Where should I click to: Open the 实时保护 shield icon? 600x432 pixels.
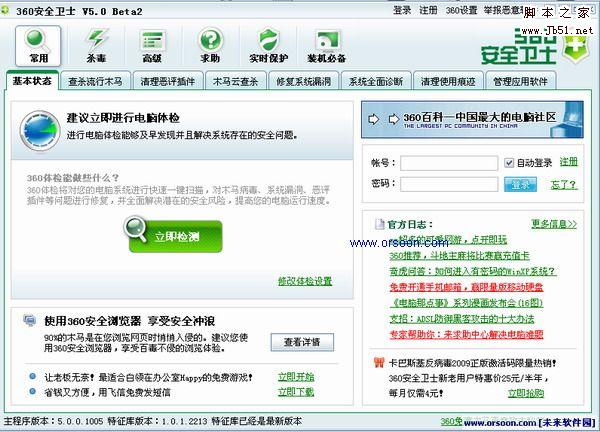point(268,45)
